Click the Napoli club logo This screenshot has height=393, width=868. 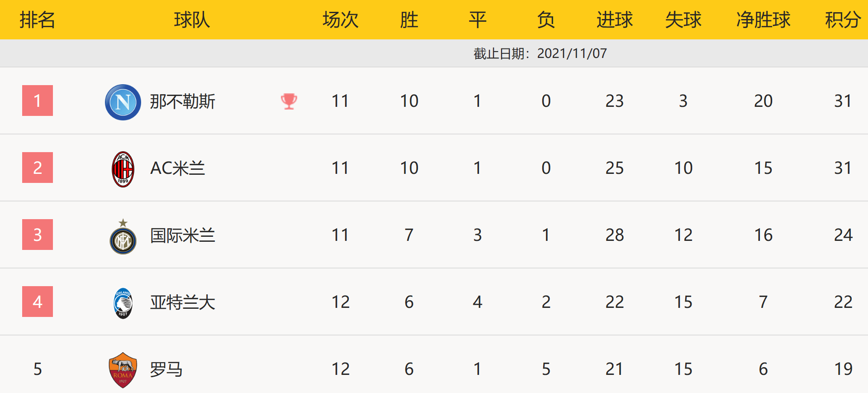point(123,102)
